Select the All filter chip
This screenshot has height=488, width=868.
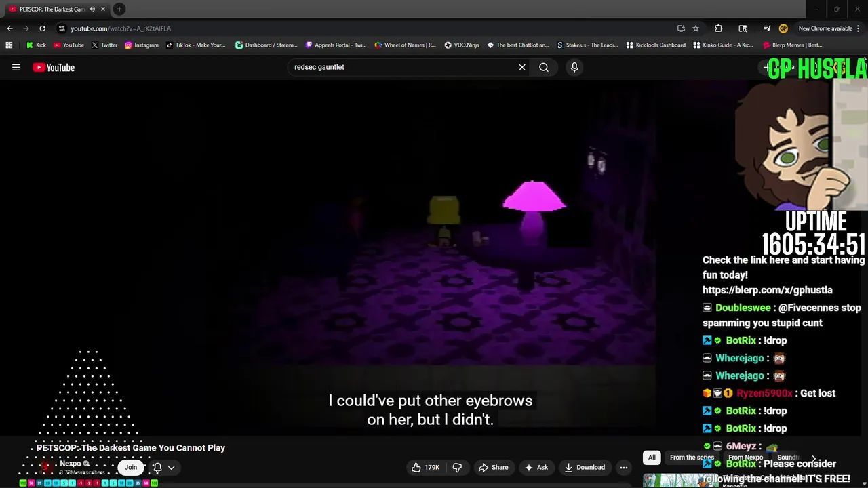pos(652,457)
